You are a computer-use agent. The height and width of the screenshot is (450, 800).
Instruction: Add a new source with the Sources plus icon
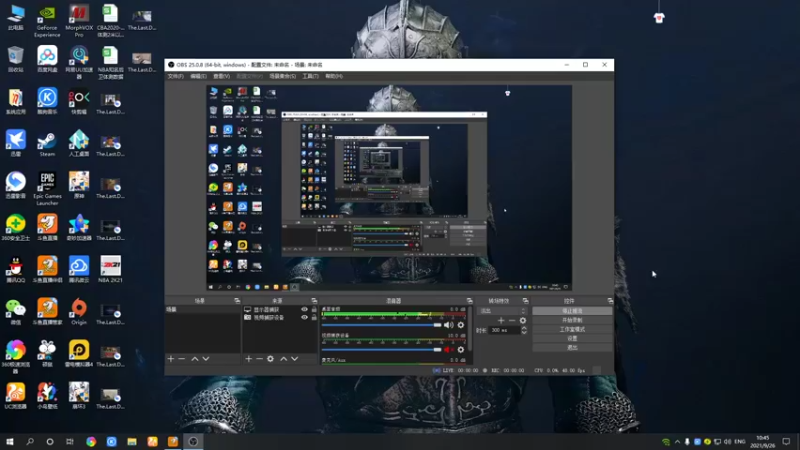248,359
